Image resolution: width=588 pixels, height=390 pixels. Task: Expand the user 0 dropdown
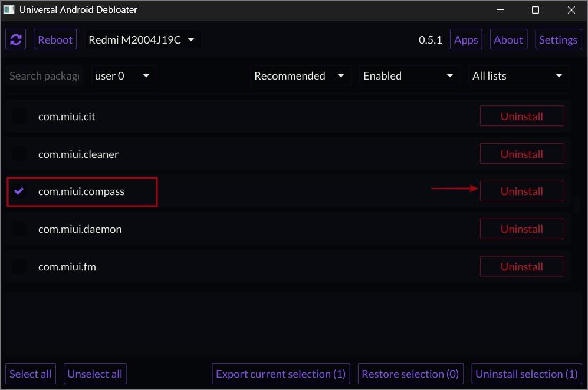click(x=123, y=76)
